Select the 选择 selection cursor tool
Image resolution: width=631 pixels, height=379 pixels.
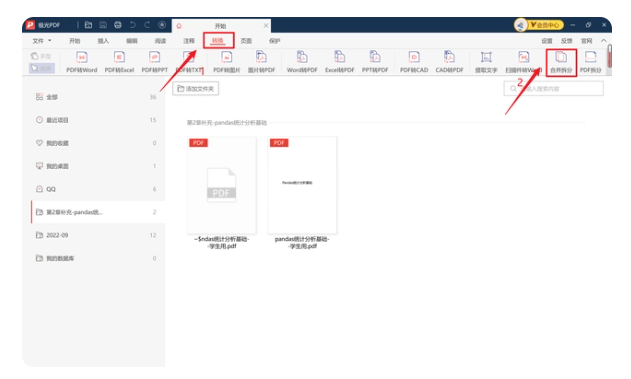pos(41,68)
